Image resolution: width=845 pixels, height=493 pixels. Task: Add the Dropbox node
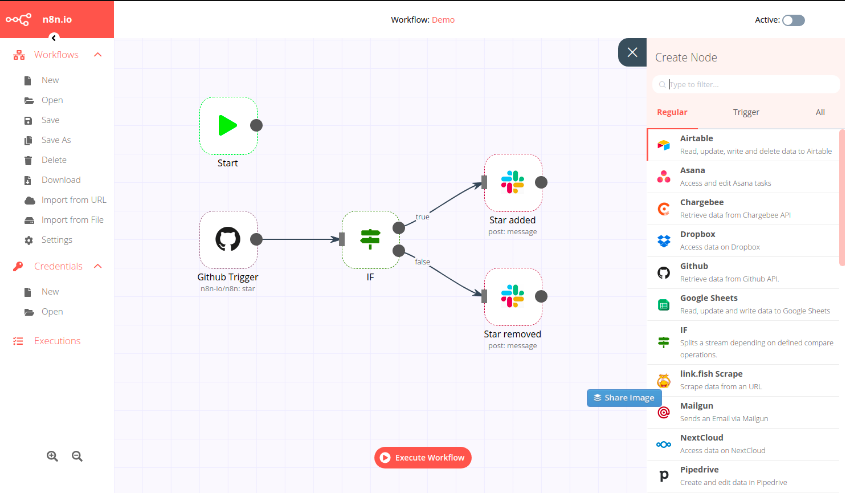tap(743, 240)
